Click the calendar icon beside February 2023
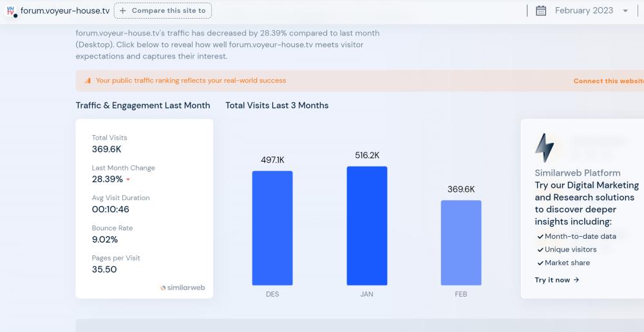 [x=541, y=11]
